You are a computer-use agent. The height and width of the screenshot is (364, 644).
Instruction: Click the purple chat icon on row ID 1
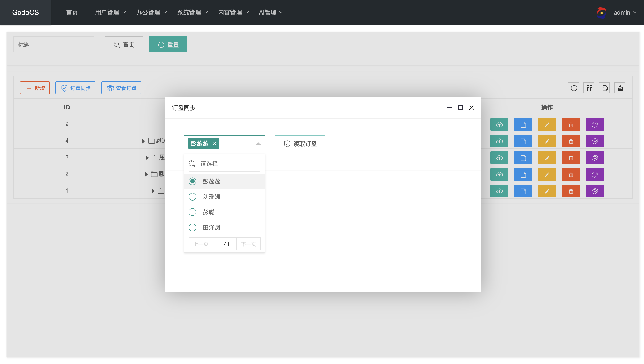595,191
